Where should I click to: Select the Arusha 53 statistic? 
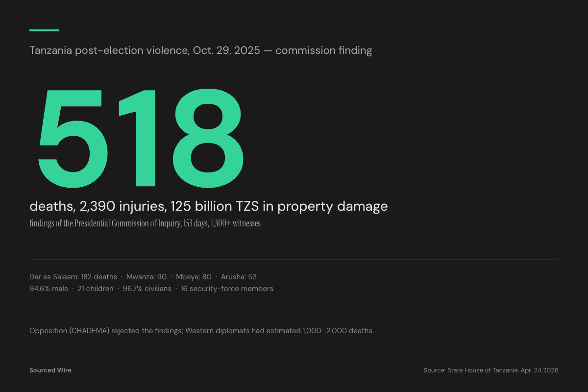[239, 276]
